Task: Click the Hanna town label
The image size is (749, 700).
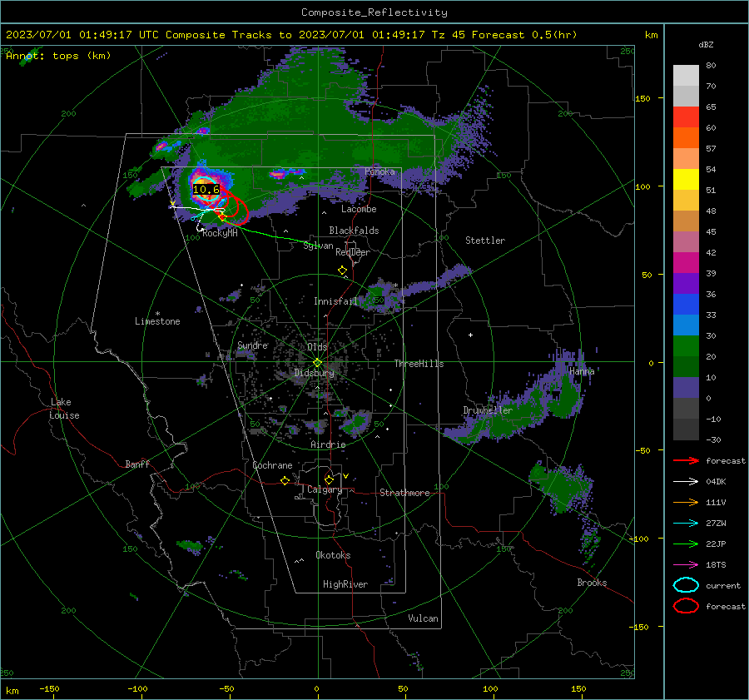Action: pyautogui.click(x=582, y=371)
